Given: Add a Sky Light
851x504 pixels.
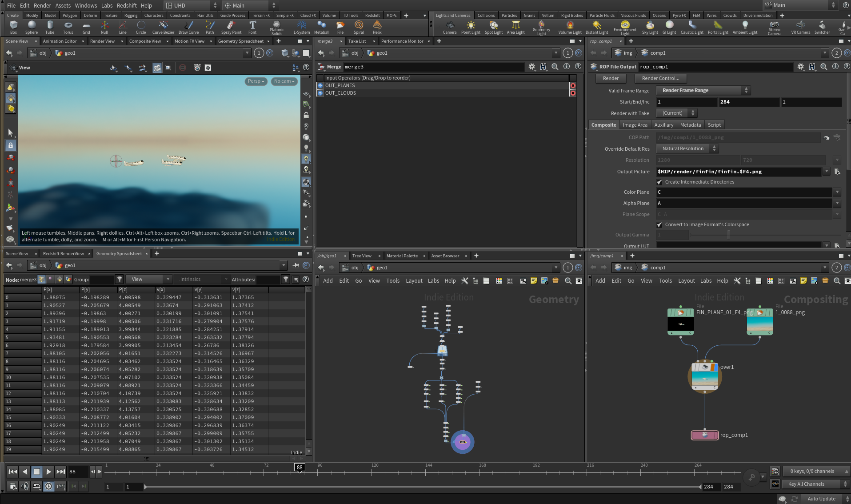Looking at the screenshot, I should 650,27.
